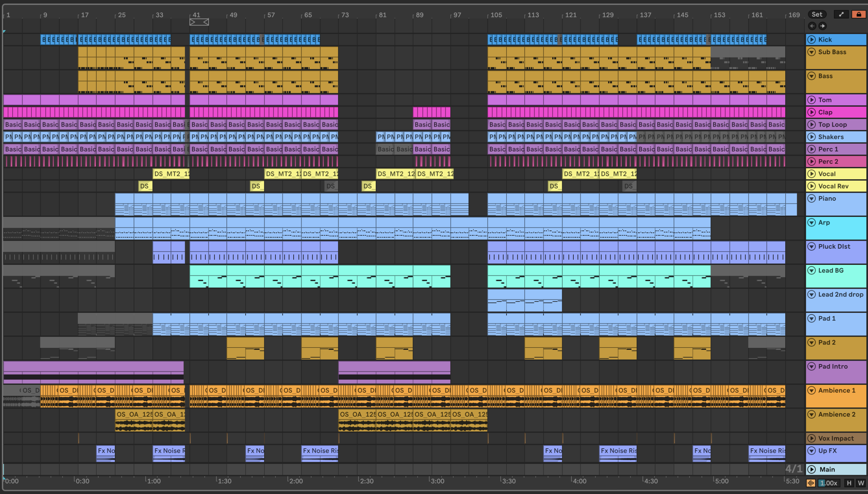Image resolution: width=868 pixels, height=494 pixels.
Task: Click the H optimize height button
Action: [x=849, y=483]
